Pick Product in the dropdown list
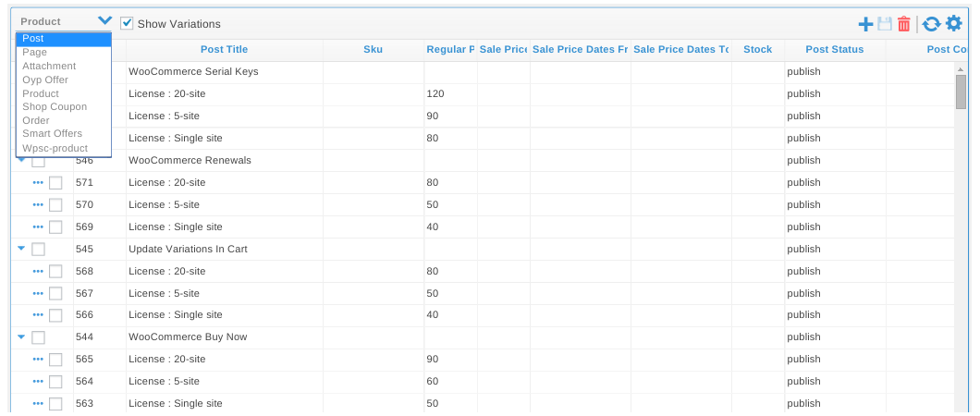 coord(64,93)
